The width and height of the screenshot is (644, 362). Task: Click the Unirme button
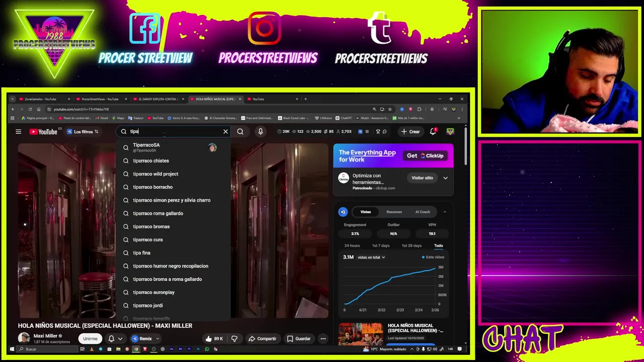pos(90,339)
